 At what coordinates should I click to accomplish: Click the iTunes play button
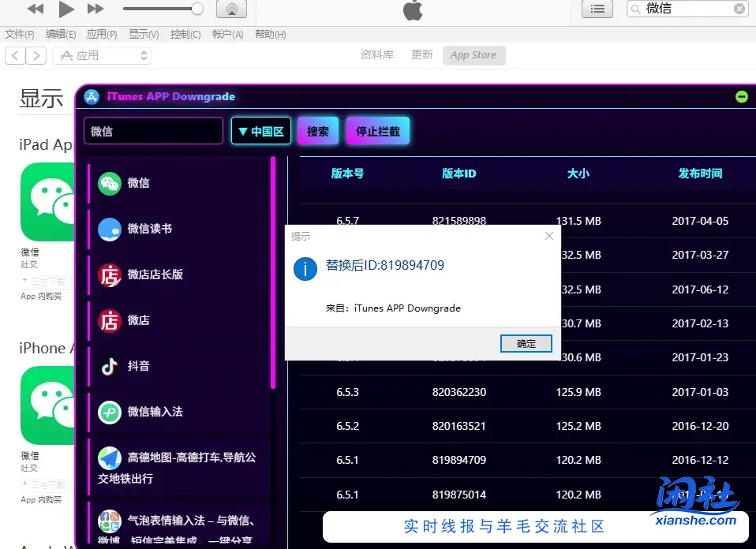tap(66, 9)
